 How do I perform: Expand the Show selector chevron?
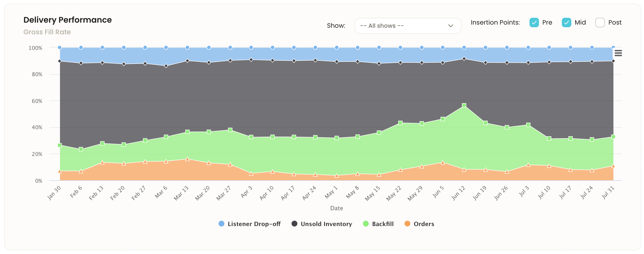[450, 26]
